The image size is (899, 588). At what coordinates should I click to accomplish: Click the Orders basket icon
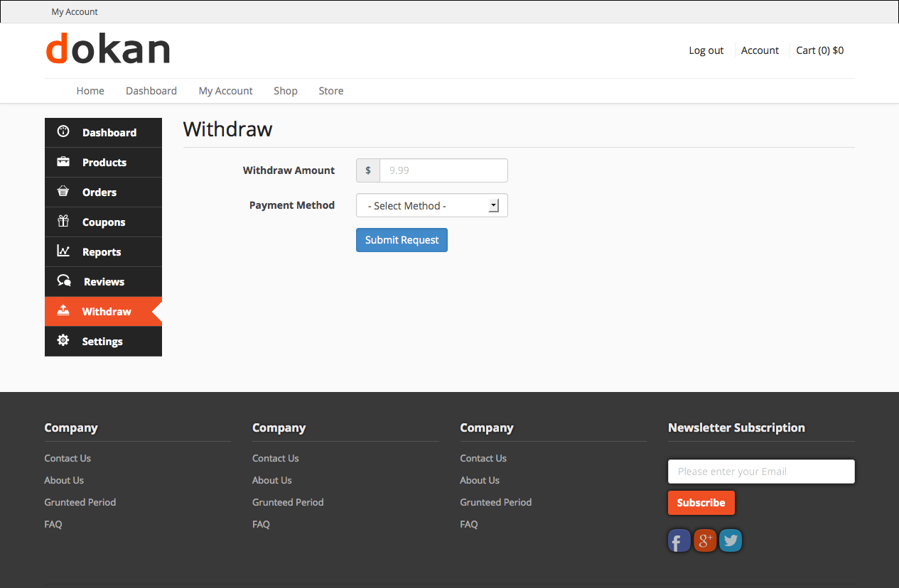coord(63,192)
